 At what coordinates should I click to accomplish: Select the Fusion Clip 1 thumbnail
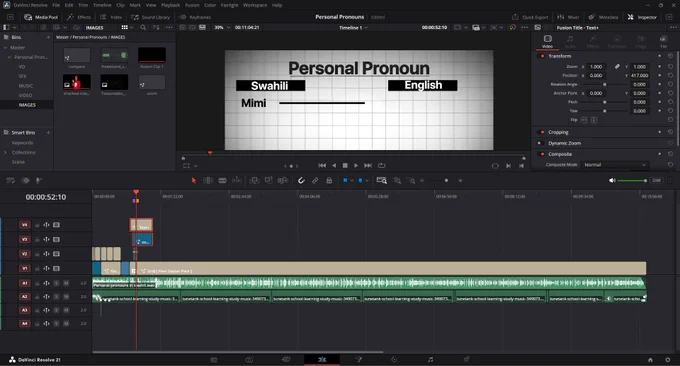(152, 56)
